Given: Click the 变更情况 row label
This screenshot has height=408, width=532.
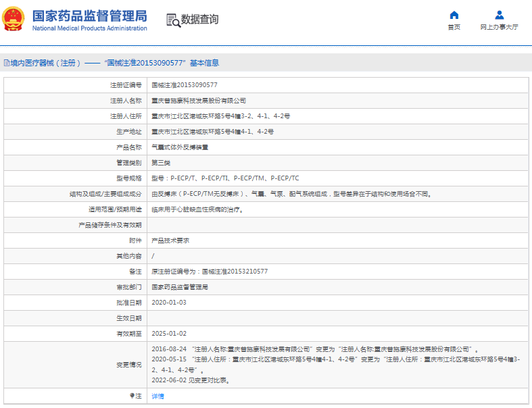Looking at the screenshot, I should [129, 365].
